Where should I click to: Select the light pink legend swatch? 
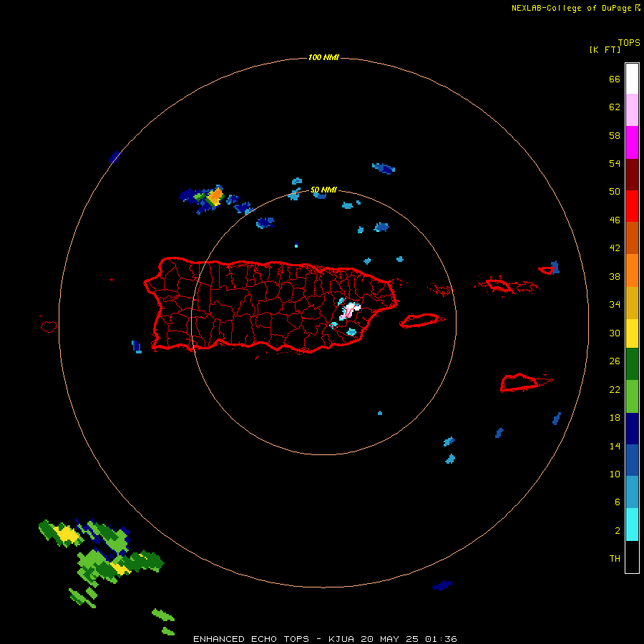(x=632, y=110)
